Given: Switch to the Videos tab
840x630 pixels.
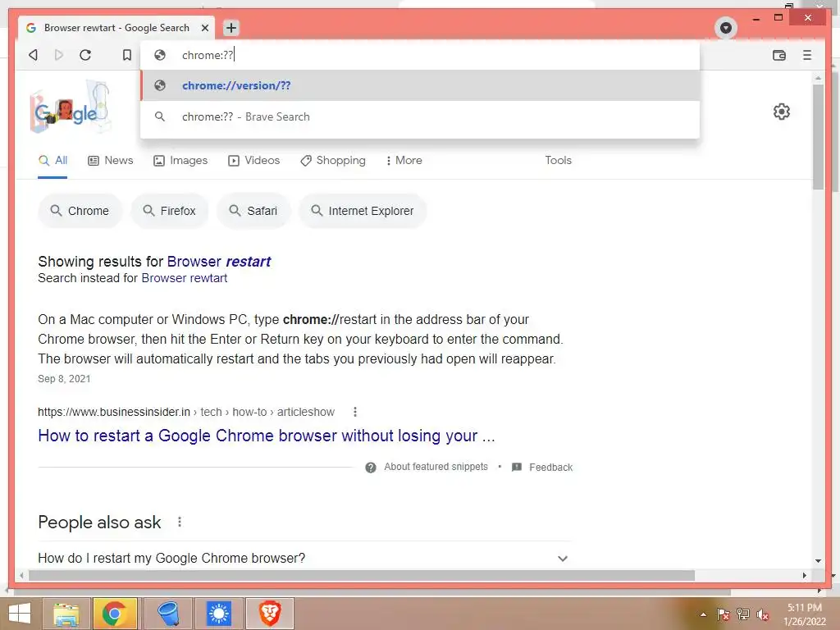Looking at the screenshot, I should (x=254, y=161).
